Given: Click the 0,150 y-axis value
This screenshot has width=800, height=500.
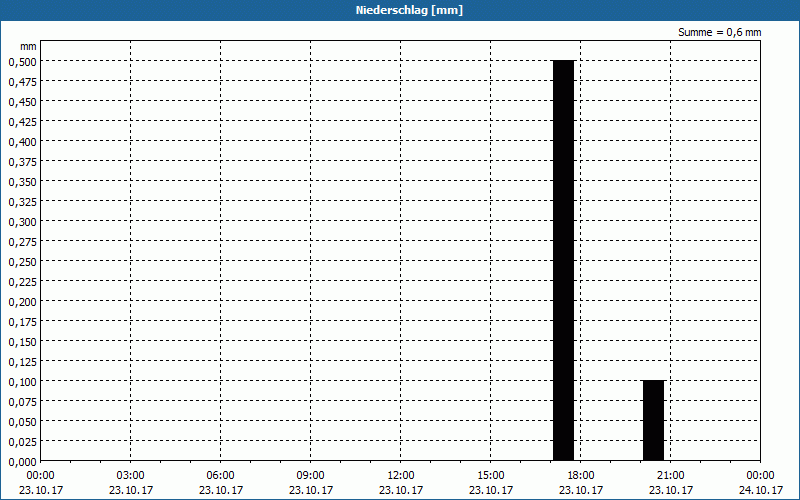Looking at the screenshot, I should point(22,341).
